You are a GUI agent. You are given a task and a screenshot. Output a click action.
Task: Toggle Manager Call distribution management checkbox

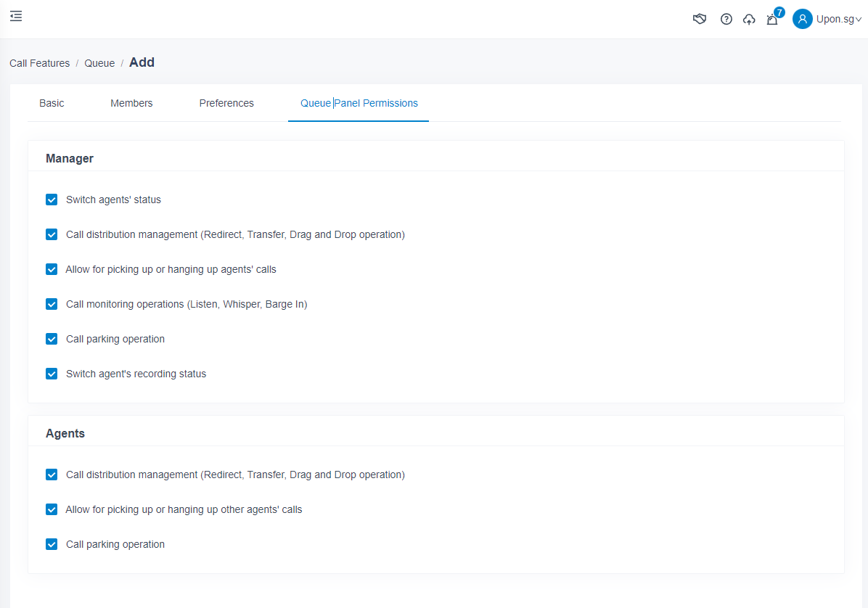pyautogui.click(x=52, y=234)
